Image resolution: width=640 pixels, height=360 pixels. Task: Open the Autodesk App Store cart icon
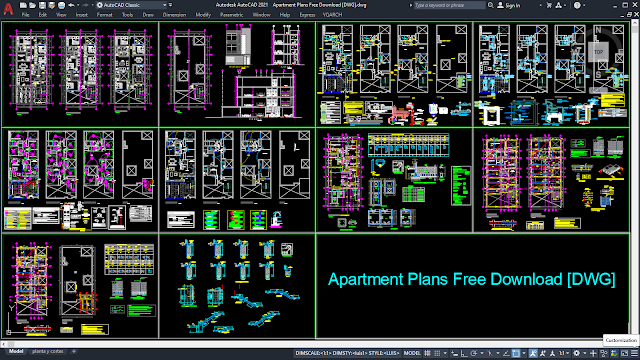tap(549, 5)
